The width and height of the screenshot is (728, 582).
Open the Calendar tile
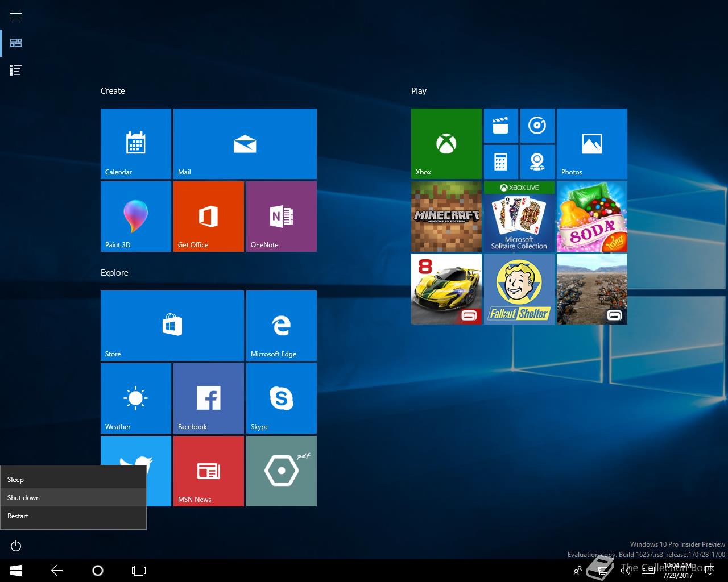pos(136,144)
